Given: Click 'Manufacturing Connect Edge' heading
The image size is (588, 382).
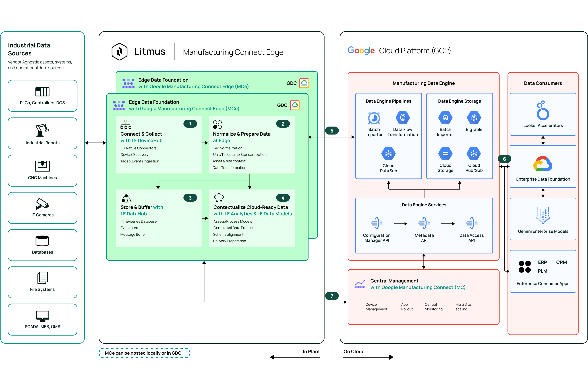Looking at the screenshot, I should point(233,52).
